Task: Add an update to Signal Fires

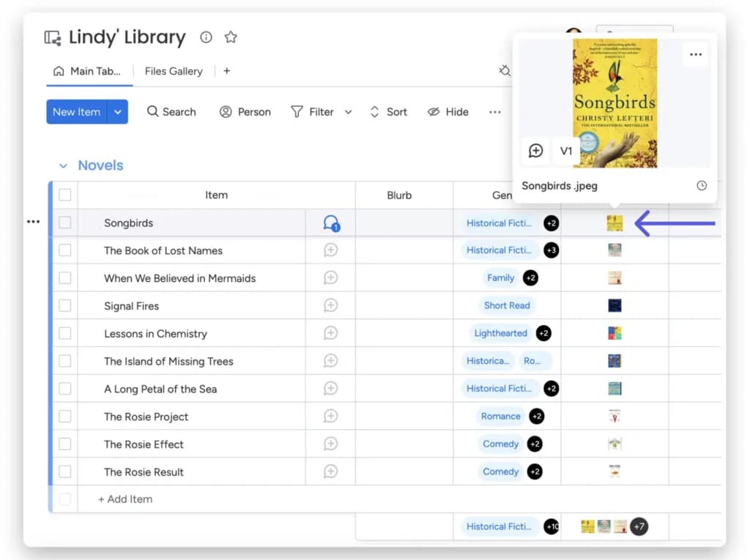Action: [x=330, y=305]
